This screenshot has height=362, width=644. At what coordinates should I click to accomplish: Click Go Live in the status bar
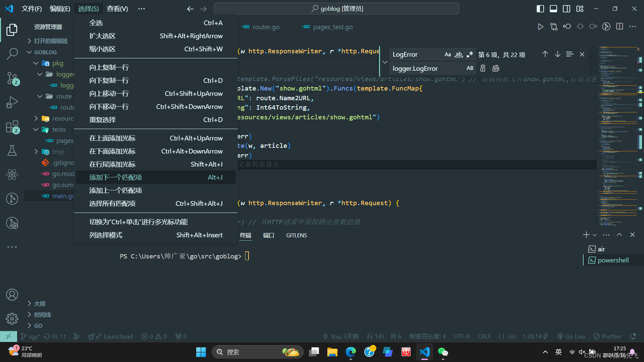571,336
